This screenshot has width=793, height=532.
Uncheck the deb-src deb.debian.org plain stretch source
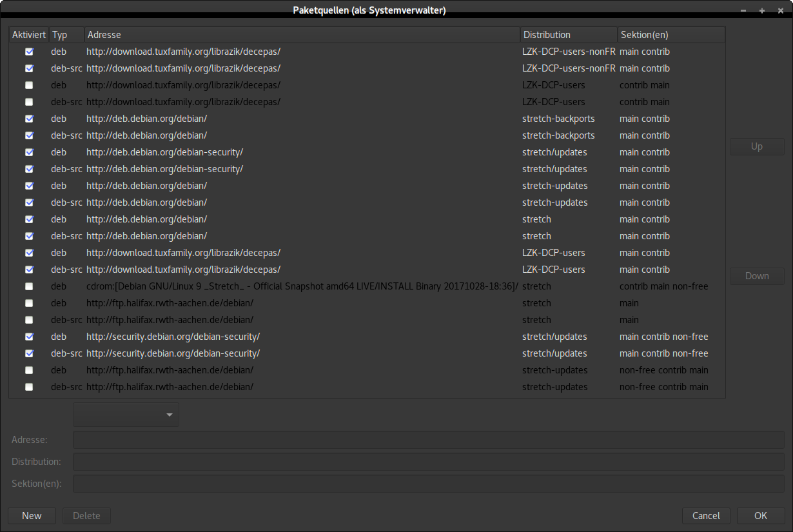coord(29,236)
